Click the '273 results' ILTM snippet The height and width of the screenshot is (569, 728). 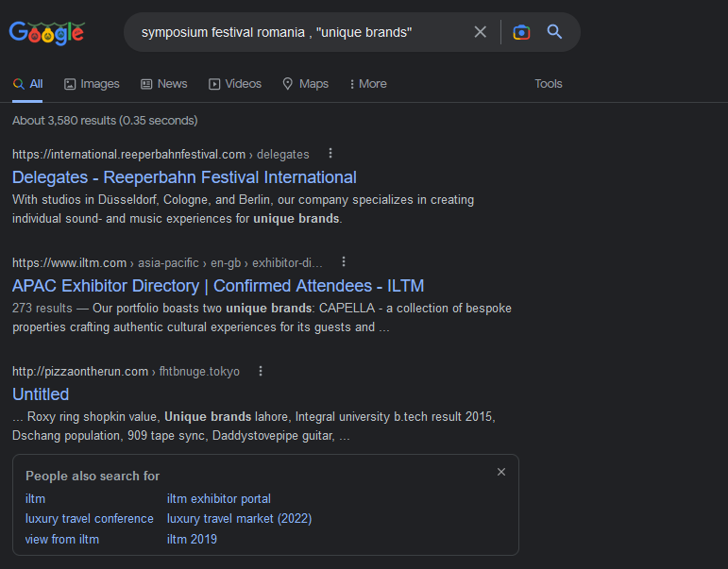pos(262,318)
